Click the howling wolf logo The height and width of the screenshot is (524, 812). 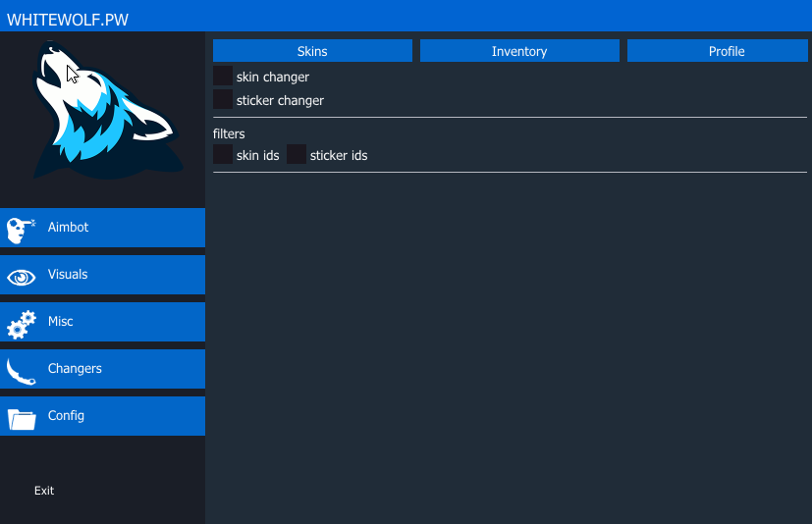(107, 110)
